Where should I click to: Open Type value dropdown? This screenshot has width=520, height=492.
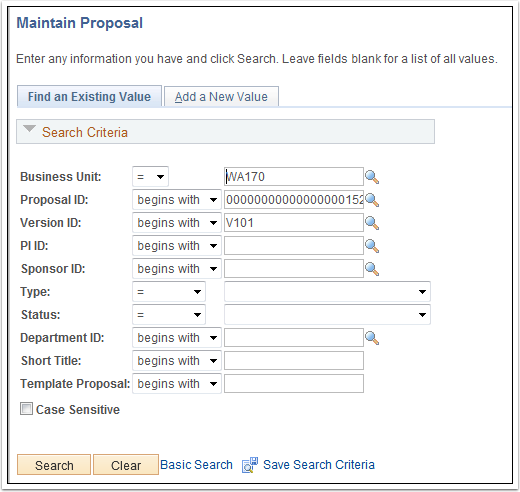[327, 292]
